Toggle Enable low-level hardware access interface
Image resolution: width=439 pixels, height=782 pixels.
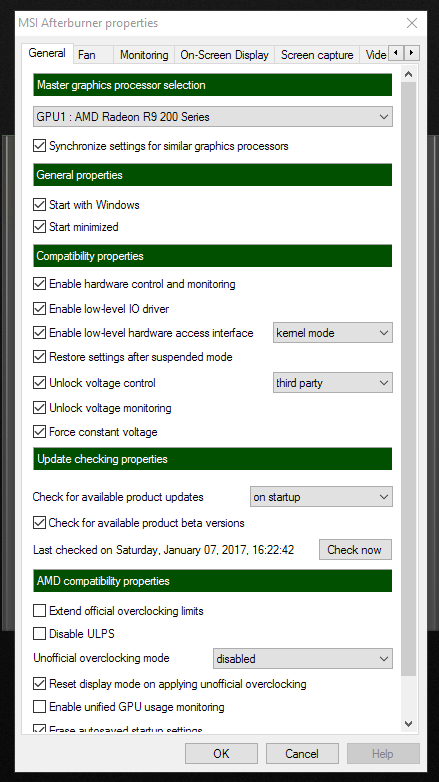[39, 333]
